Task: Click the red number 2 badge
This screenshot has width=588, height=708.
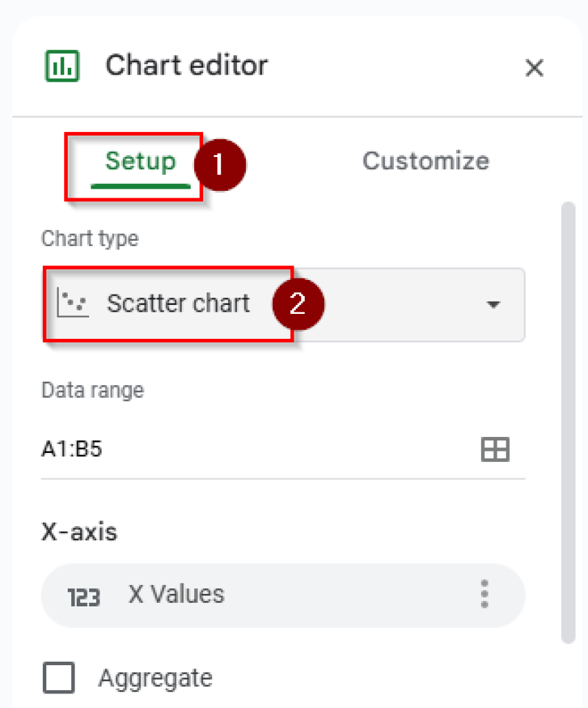Action: 298,304
